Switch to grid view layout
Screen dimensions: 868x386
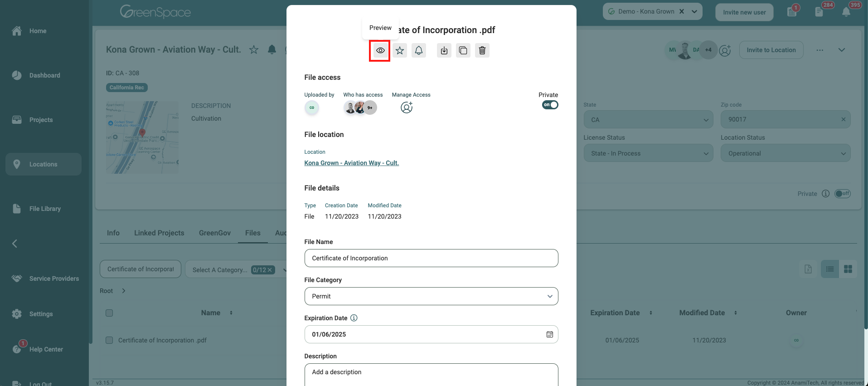point(848,269)
